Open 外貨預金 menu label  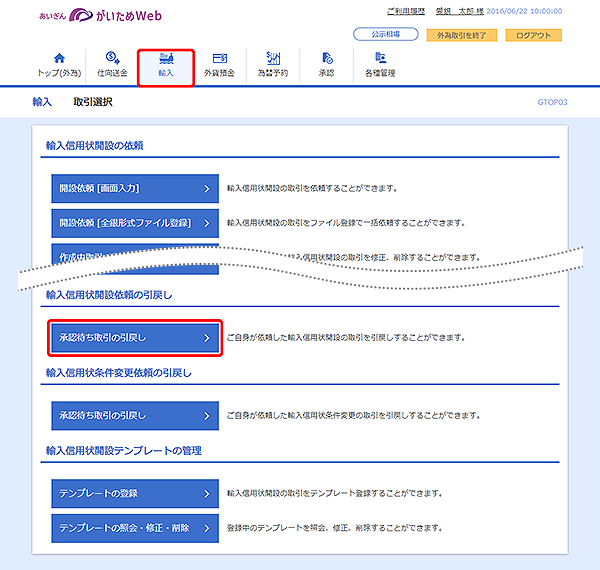tap(219, 73)
